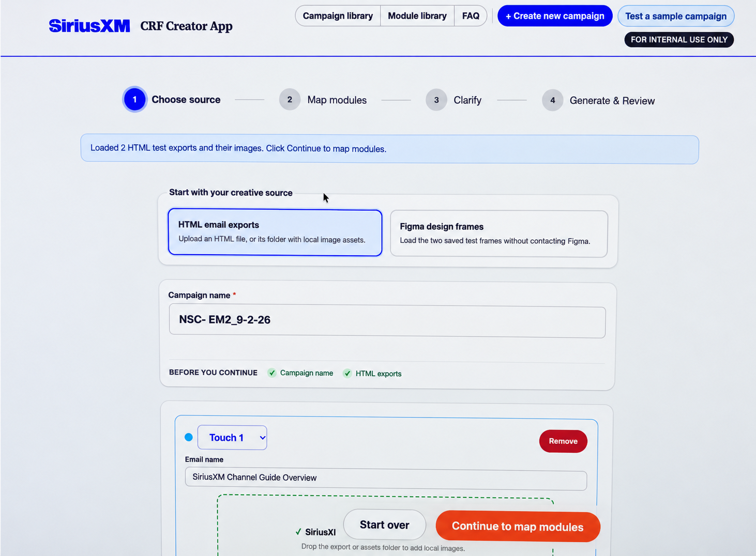The image size is (756, 556).
Task: Click Start over button
Action: click(x=385, y=524)
